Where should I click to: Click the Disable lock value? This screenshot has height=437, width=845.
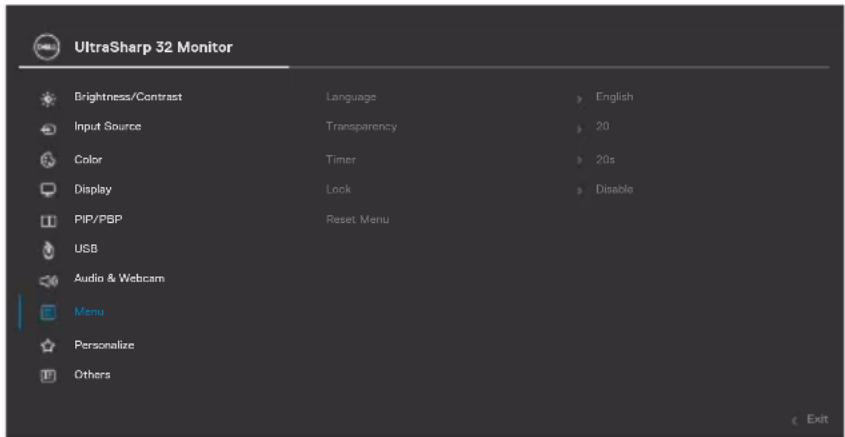point(614,189)
